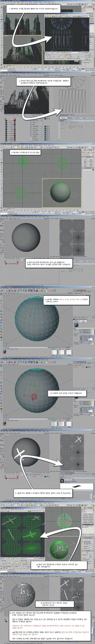The image size is (95, 644).
Task: Select Lights category icon in step 3 Create panel
Action: click(87, 152)
